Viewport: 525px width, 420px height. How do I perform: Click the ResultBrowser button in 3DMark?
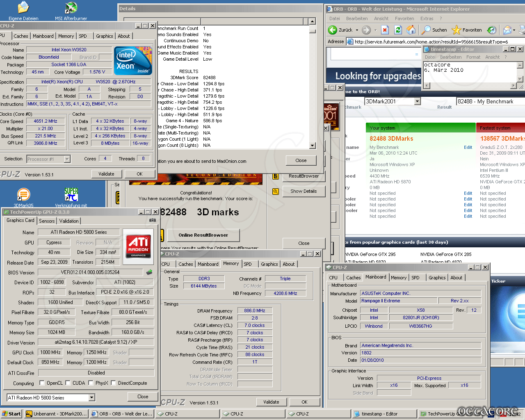pos(304,176)
